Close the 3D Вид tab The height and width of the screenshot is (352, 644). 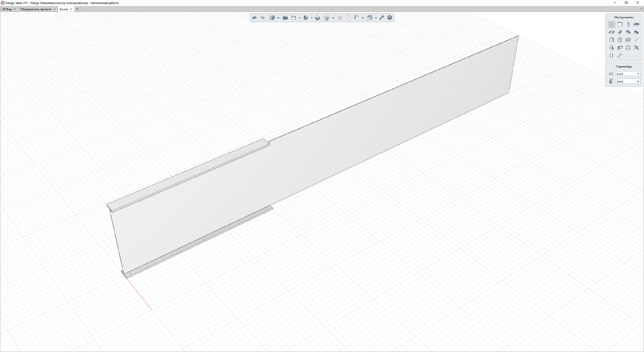pyautogui.click(x=15, y=9)
